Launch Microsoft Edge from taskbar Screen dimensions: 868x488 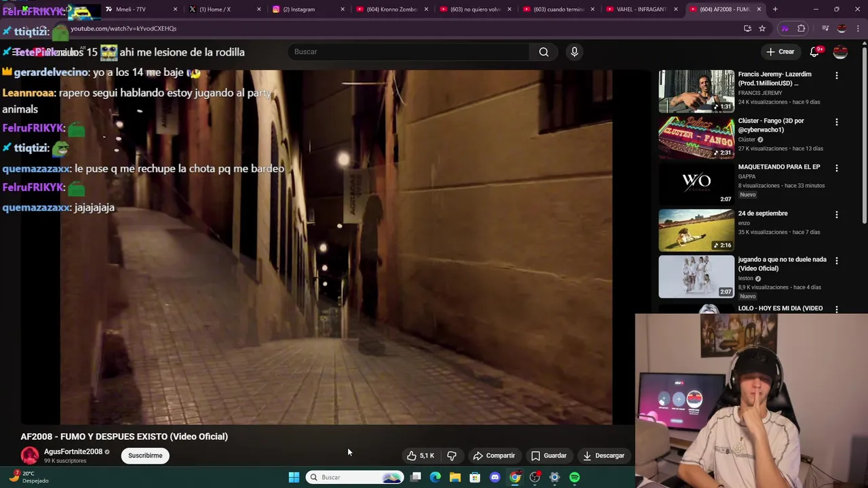[x=435, y=477]
